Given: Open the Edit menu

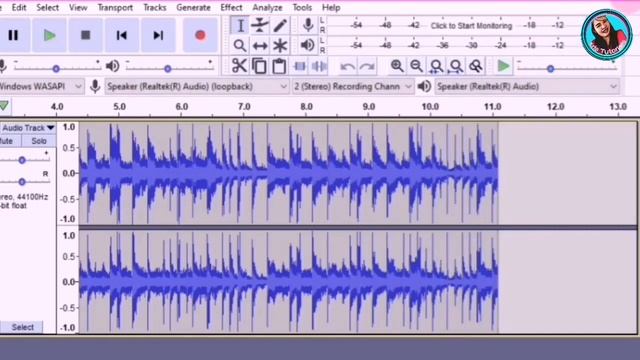Looking at the screenshot, I should [x=19, y=7].
